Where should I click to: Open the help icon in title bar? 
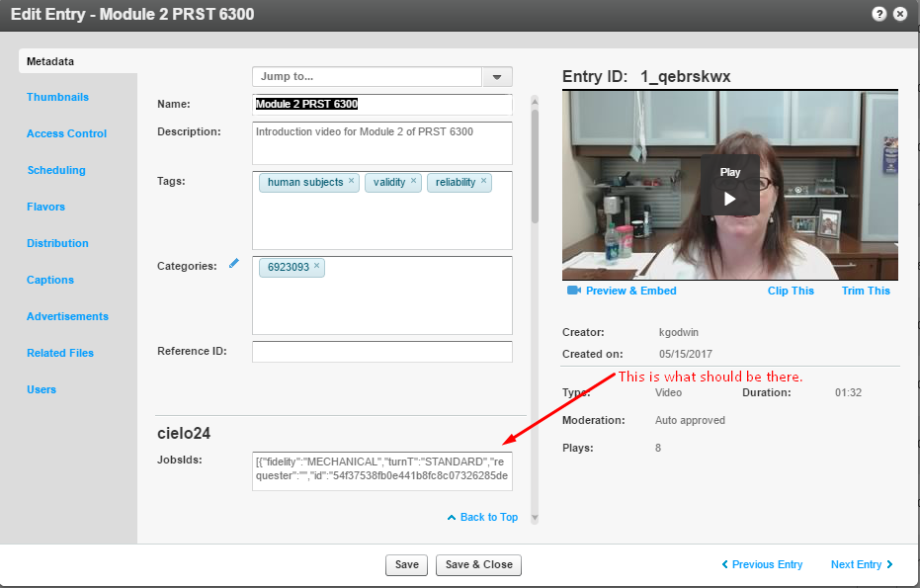point(878,14)
